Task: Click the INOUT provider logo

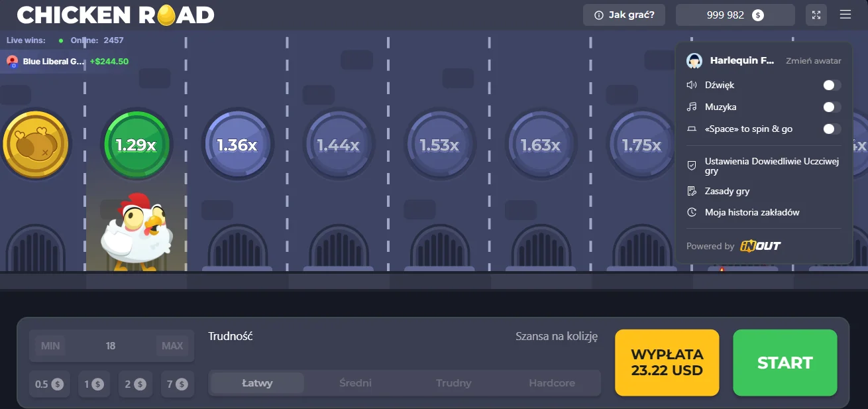Action: (761, 246)
